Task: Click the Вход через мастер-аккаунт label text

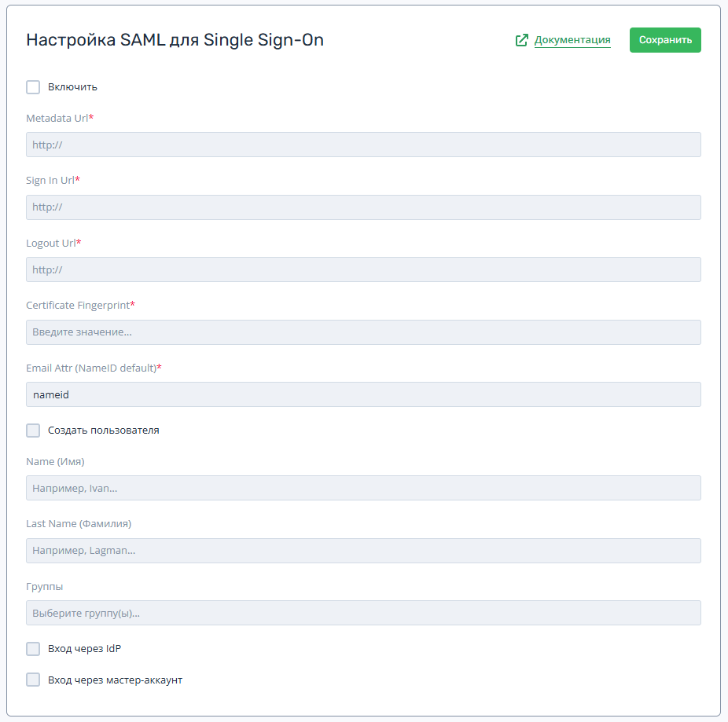Action: pos(115,680)
